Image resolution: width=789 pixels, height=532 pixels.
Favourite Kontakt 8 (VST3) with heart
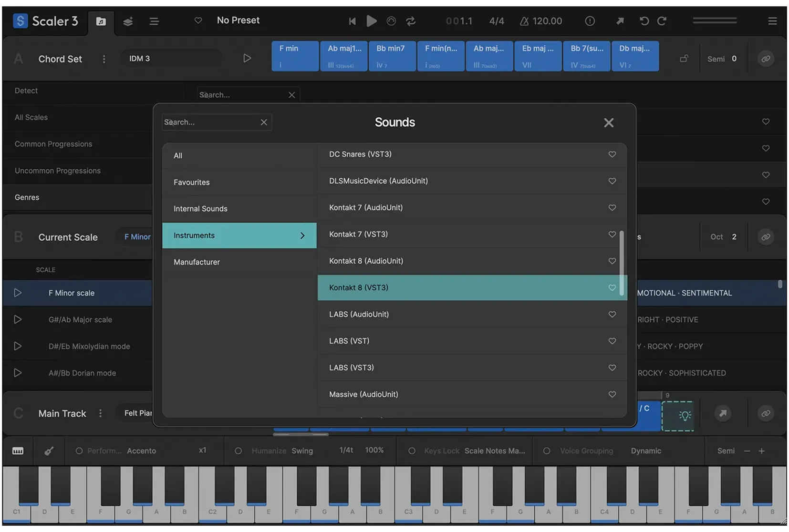(x=612, y=287)
